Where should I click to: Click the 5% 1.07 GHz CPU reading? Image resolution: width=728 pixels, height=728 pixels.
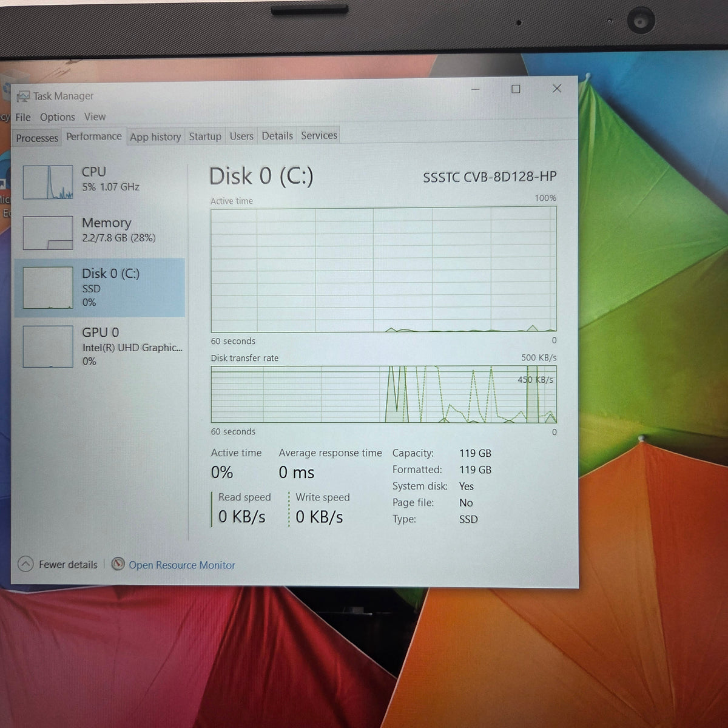111,187
